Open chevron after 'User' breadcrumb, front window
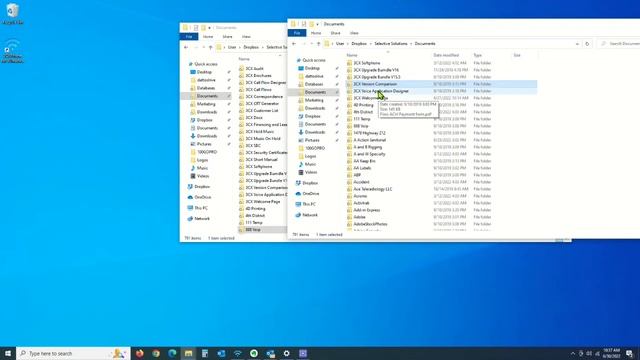The width and height of the screenshot is (640, 360). pos(347,44)
